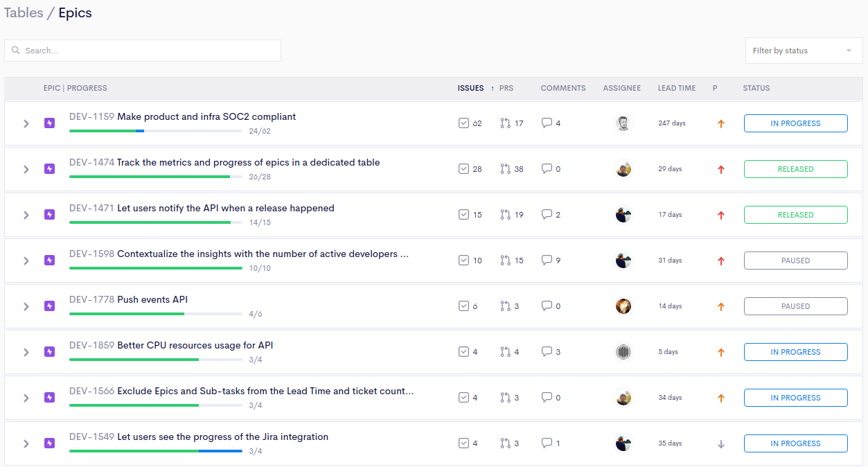Click the comments bubble icon for DEV-1598
This screenshot has width=868, height=467.
coord(547,261)
